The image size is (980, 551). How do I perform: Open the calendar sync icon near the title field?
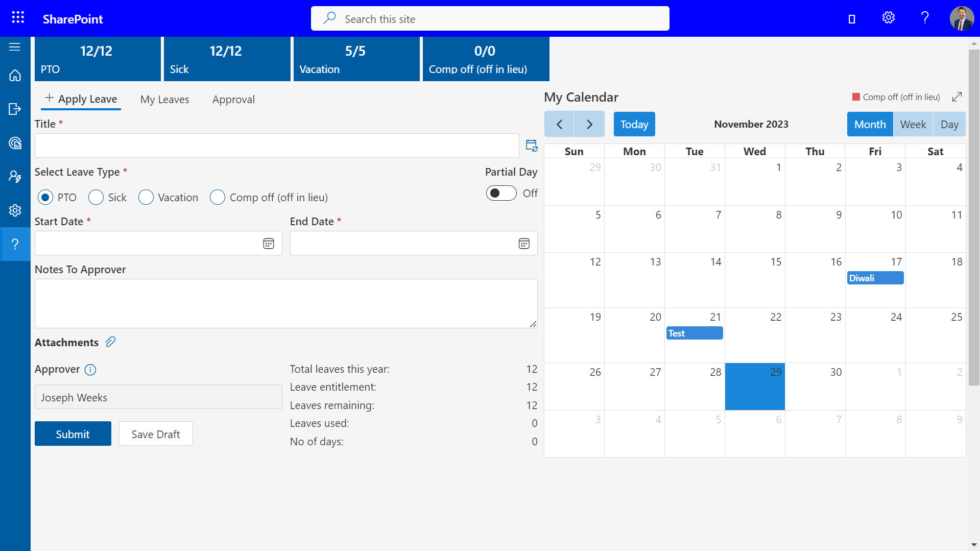[x=531, y=145]
